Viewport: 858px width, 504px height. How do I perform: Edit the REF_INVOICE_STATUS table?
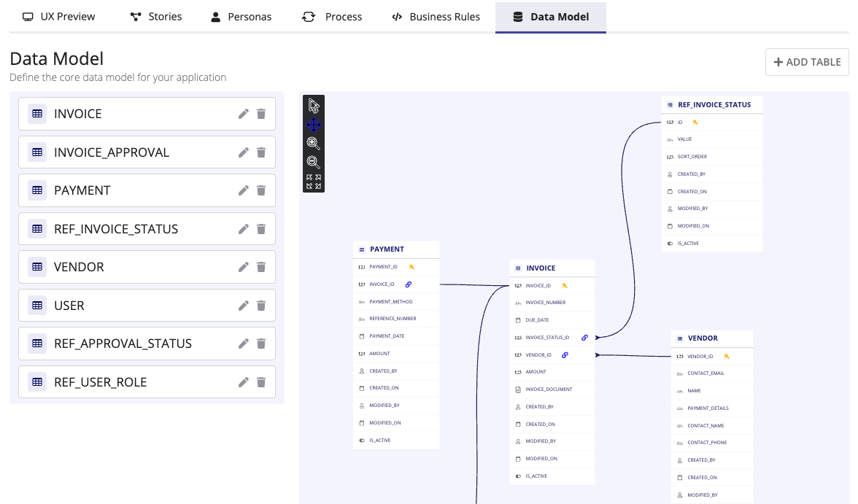pyautogui.click(x=244, y=229)
